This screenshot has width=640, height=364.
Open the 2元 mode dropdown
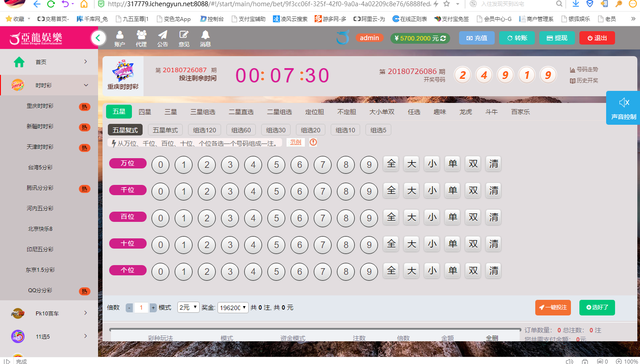tap(188, 307)
